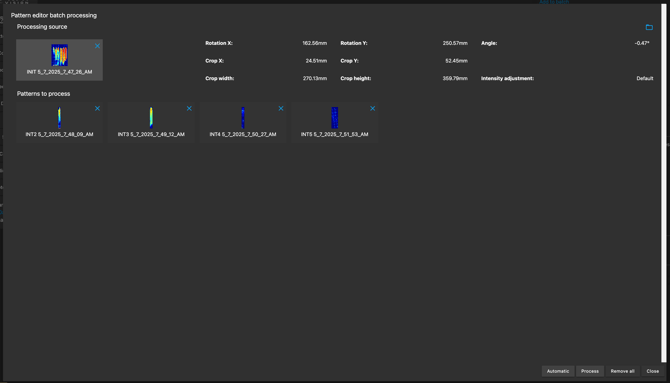This screenshot has width=670, height=383.
Task: Click the vertical scrollbar on the right
Action: tap(664, 184)
